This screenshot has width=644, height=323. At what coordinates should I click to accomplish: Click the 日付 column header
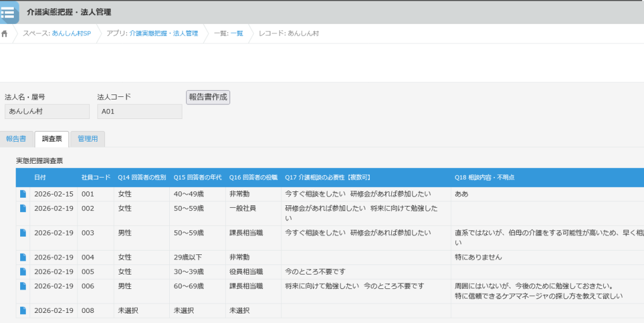(40, 178)
